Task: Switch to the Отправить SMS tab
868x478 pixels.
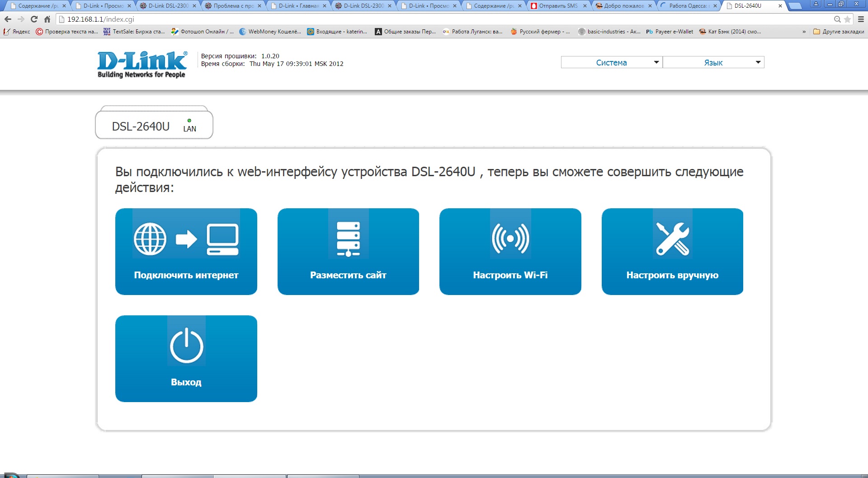Action: coord(558,6)
